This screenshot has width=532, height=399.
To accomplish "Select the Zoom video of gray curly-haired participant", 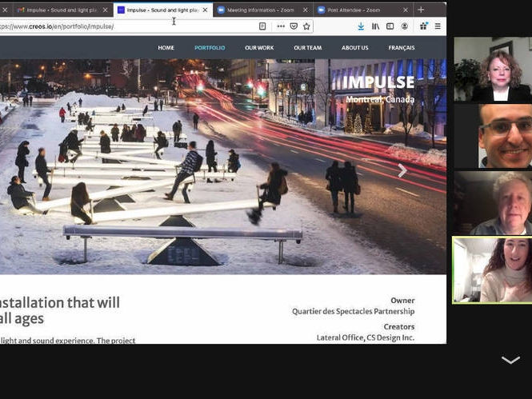I will click(493, 203).
